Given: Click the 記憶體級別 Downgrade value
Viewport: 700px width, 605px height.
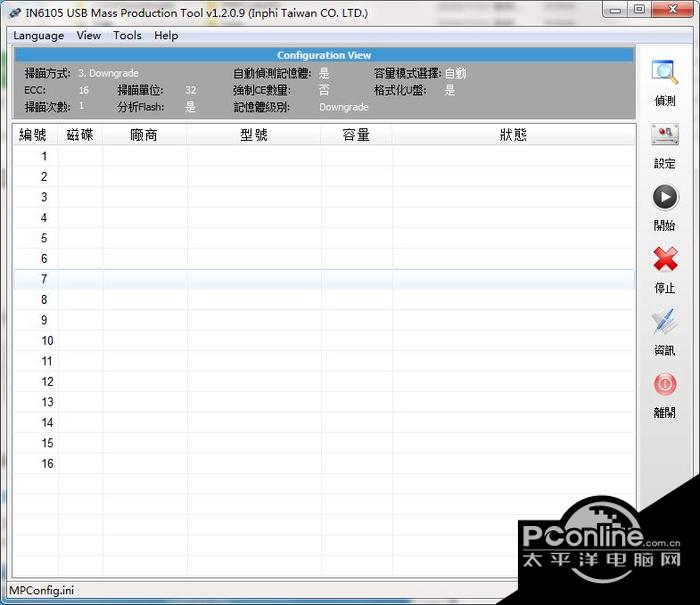Looking at the screenshot, I should pos(344,107).
